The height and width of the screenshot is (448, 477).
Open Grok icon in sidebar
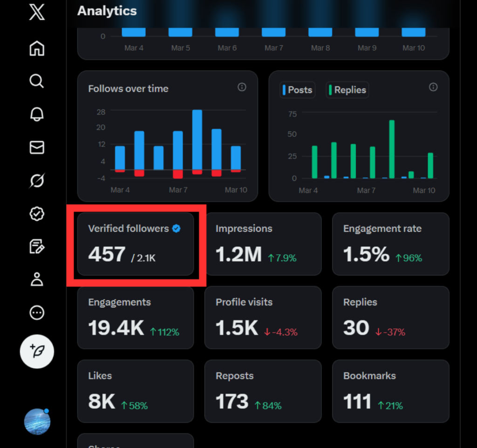37,180
